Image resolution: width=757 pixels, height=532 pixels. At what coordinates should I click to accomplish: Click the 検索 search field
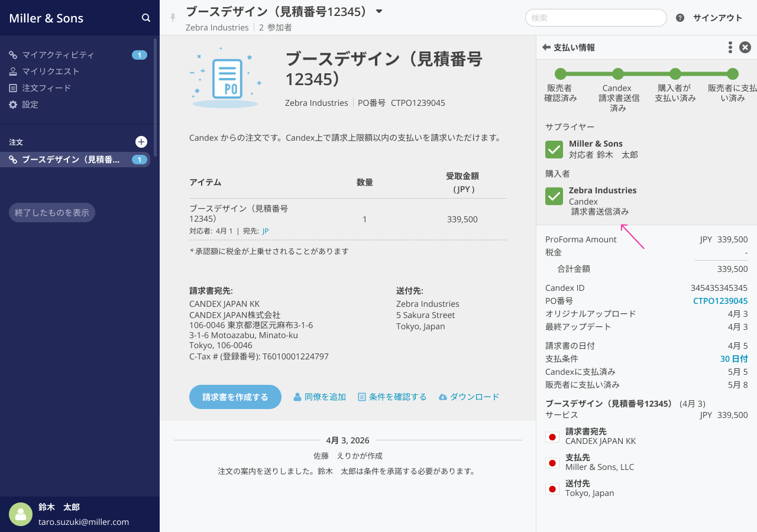coord(596,18)
